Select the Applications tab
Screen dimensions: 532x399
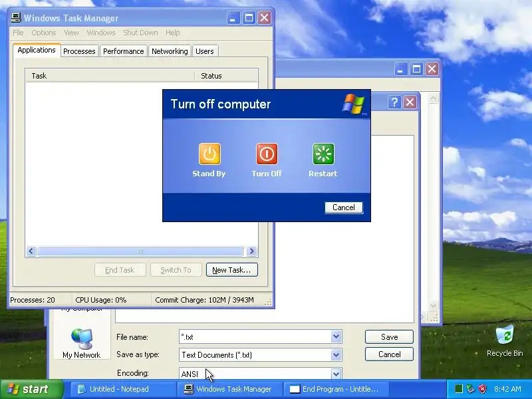[x=37, y=51]
